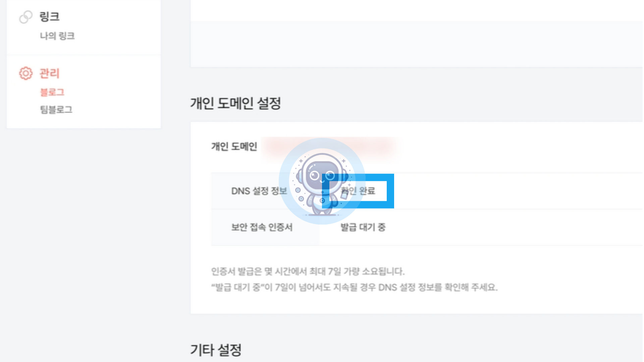Click the 발급 대기 중 certificate status
Screen dimensions: 644x362
tap(363, 227)
